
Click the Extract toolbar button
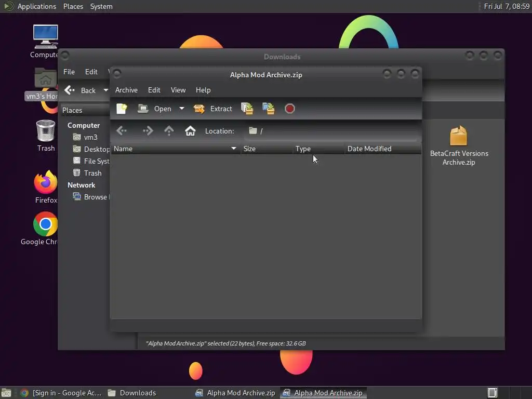click(212, 109)
